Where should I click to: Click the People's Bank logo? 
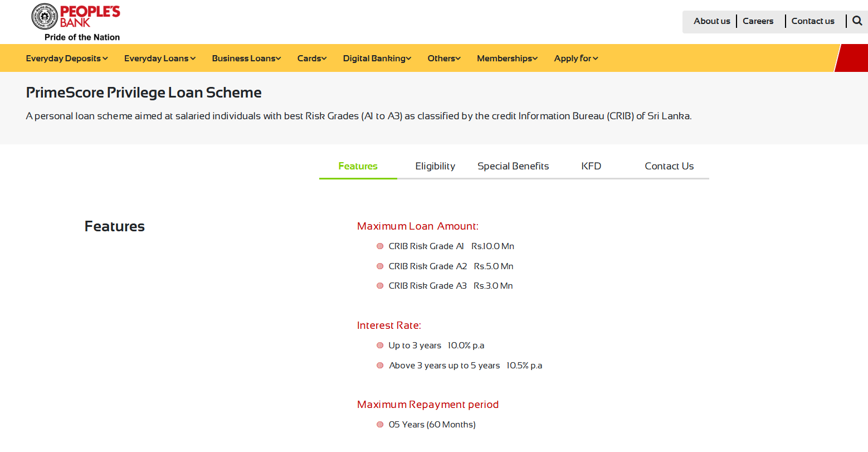point(76,17)
